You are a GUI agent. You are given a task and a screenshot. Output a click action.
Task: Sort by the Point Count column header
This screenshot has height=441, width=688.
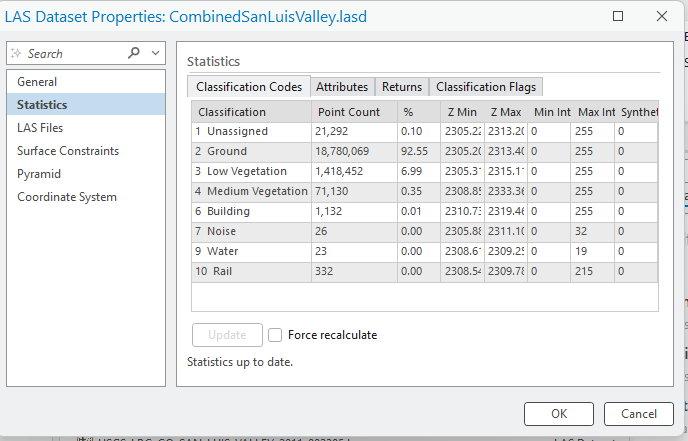click(x=348, y=112)
